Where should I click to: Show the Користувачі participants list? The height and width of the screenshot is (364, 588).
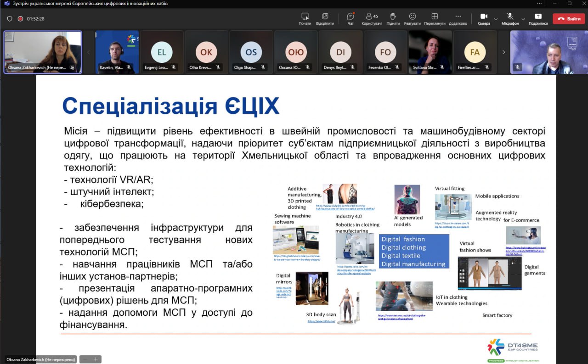372,18
